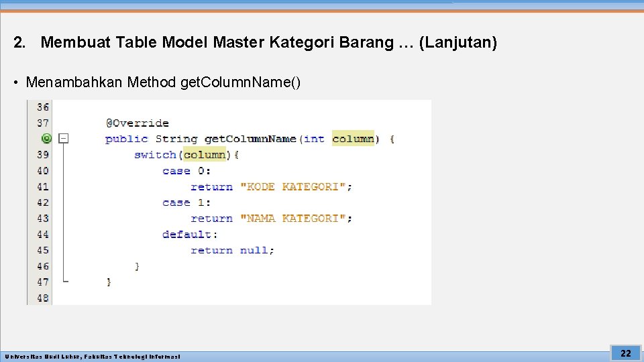Click the slide title 'Membuat Table Model Master Kategori Barang'
This screenshot has width=644, height=362.
[217, 42]
